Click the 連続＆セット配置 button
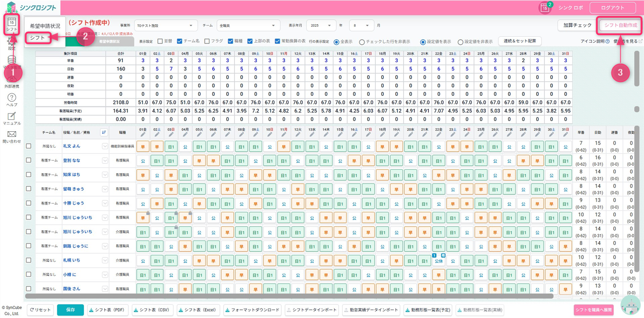Screen dimensions: 644x318 [520, 41]
